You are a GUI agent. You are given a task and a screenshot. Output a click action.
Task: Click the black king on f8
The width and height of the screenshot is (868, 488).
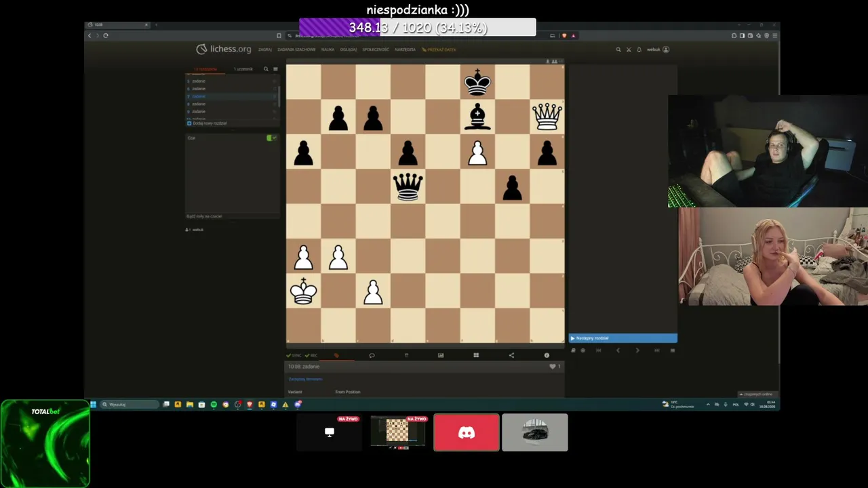point(477,81)
